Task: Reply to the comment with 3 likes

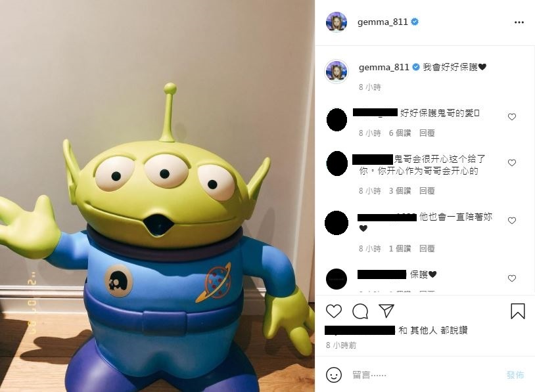Action: [x=427, y=191]
